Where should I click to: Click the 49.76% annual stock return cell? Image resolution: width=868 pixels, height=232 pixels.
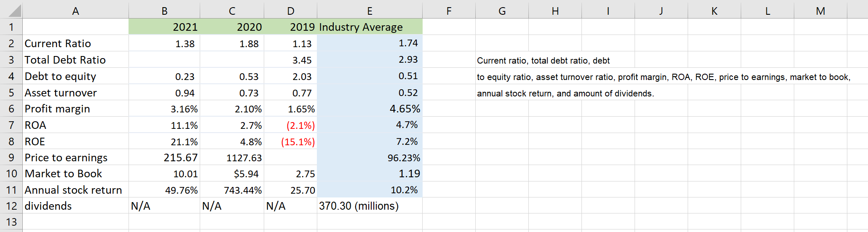pos(164,190)
